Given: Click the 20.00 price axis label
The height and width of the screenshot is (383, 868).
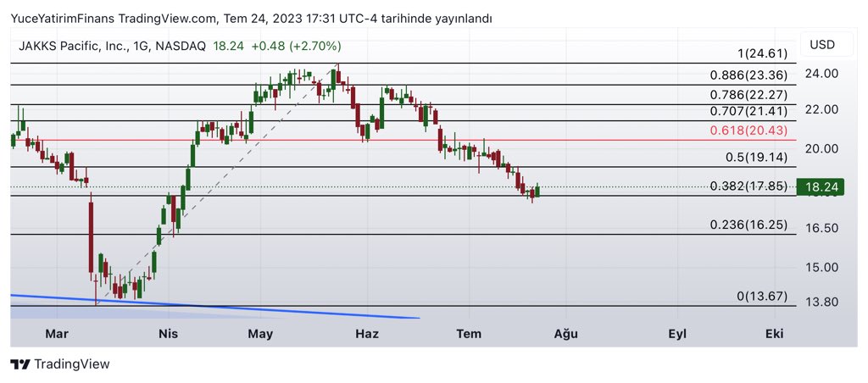Looking at the screenshot, I should (x=822, y=149).
